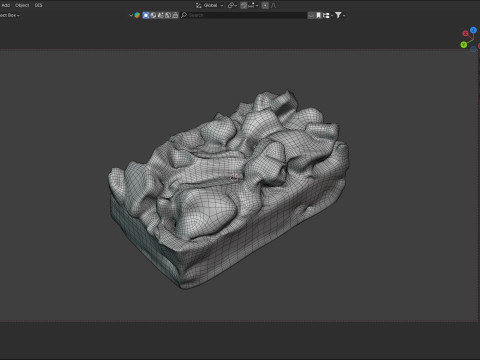Open the snapping options dropdown

point(253,5)
